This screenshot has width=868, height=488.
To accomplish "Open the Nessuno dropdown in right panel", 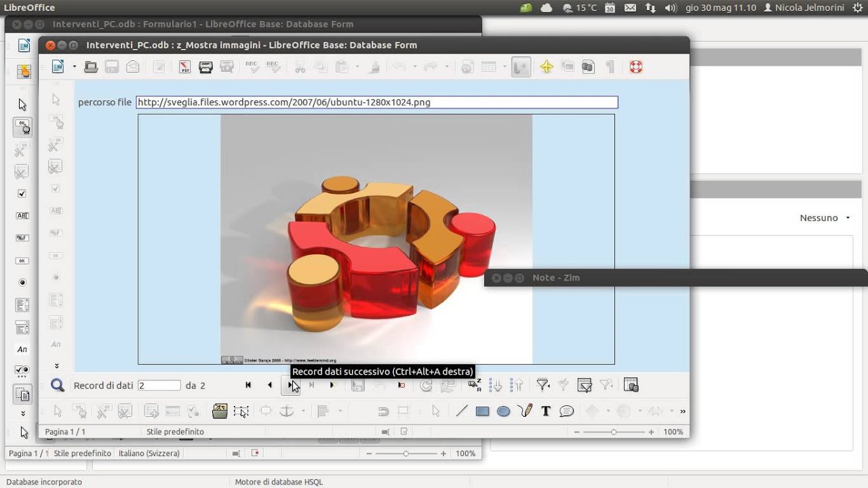I will coord(825,218).
